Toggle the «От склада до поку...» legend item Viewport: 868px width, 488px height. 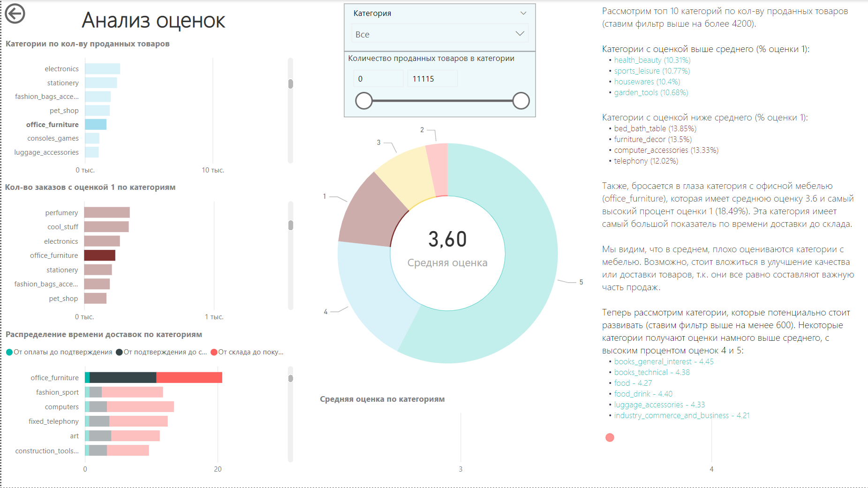[x=249, y=351]
